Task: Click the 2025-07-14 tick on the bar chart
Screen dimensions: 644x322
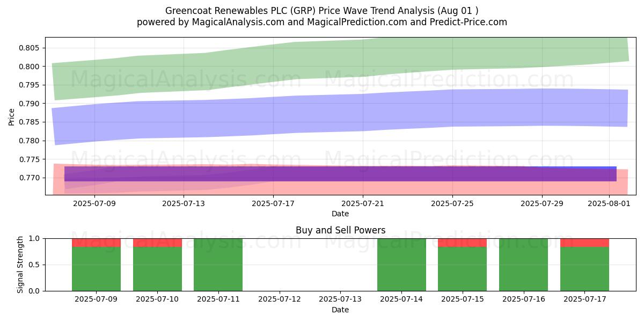Action: pos(401,299)
